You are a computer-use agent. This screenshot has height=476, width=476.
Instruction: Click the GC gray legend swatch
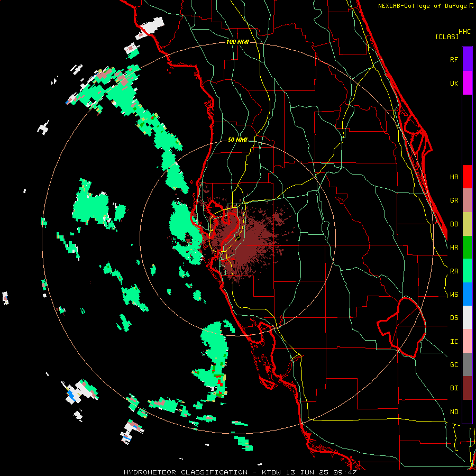(x=467, y=364)
